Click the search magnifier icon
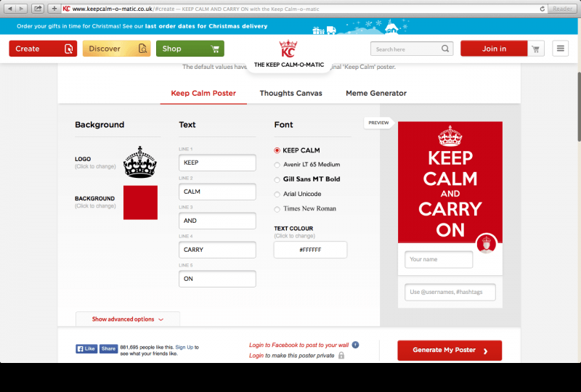 [x=445, y=49]
